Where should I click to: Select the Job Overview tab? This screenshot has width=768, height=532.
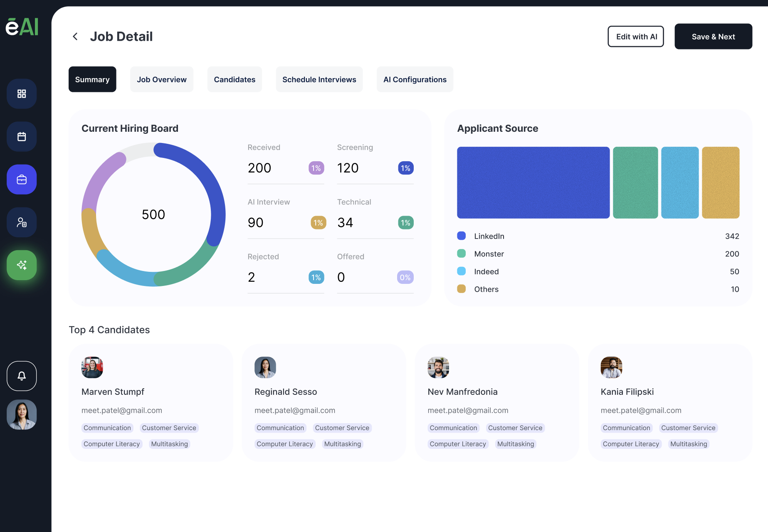point(161,79)
